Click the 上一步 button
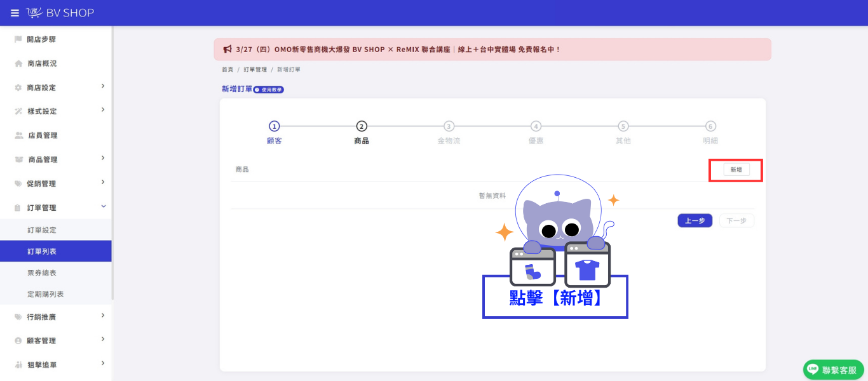 [x=695, y=221]
